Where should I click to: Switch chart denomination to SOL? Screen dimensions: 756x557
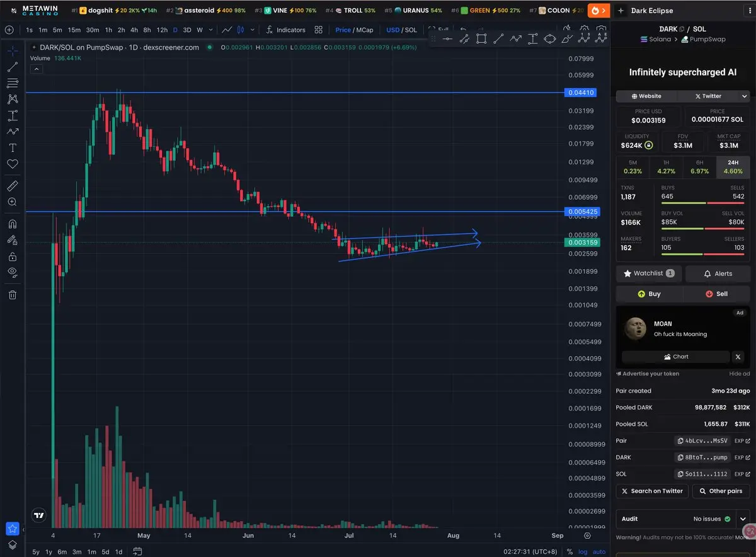click(411, 30)
